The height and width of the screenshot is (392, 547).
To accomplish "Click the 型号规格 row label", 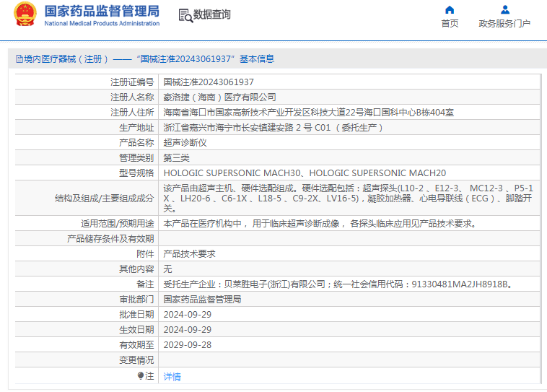I will pyautogui.click(x=136, y=173).
